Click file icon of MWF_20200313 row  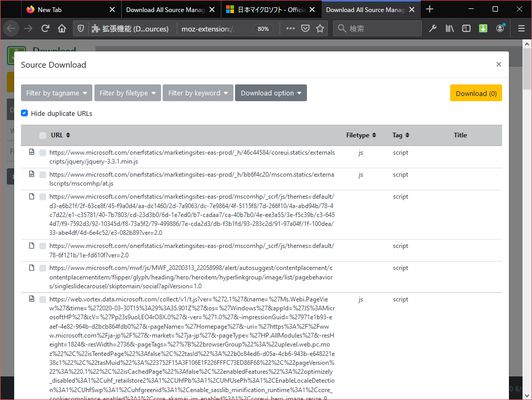point(32,268)
